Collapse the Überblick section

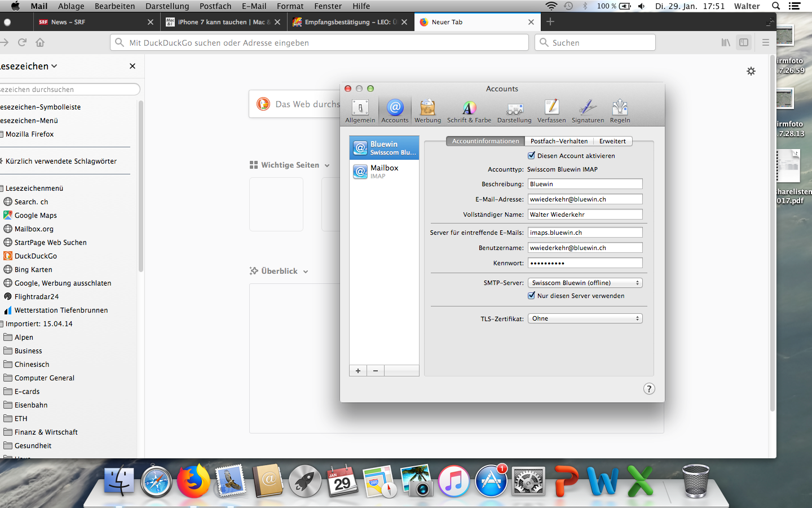[306, 271]
